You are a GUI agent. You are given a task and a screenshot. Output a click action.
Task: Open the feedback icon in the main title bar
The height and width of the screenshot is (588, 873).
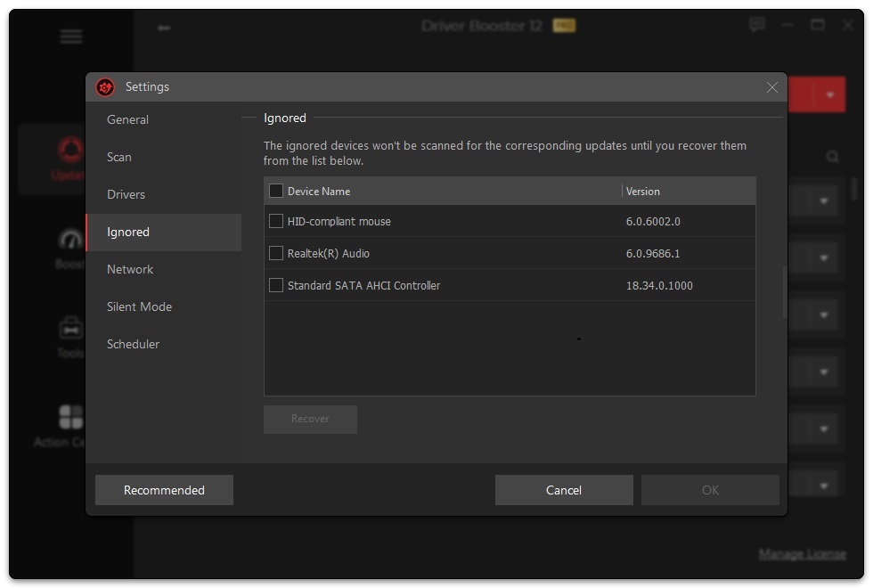[756, 25]
